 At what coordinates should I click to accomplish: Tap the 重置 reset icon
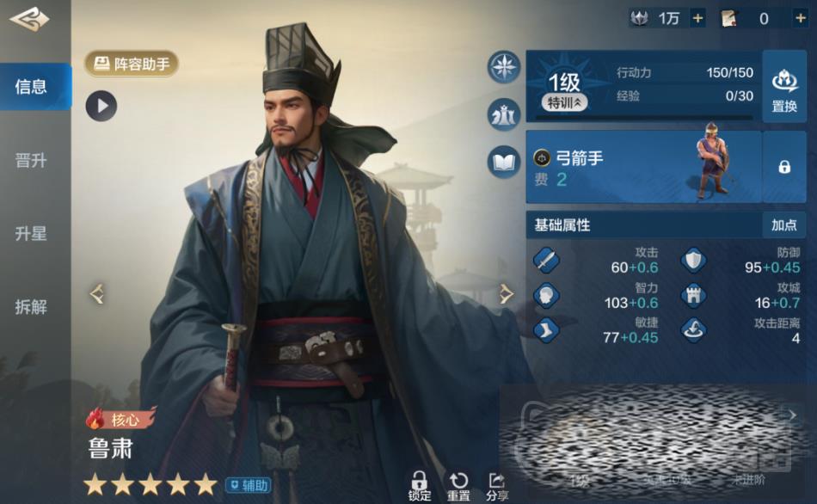[458, 488]
